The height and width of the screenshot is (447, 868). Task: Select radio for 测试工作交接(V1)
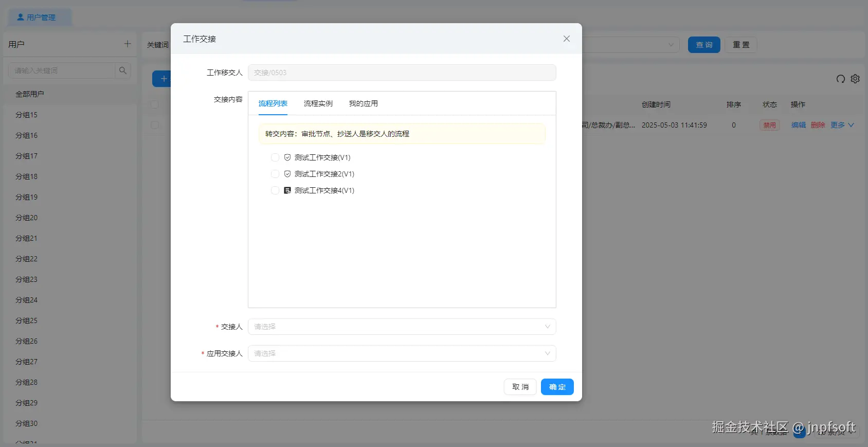275,157
